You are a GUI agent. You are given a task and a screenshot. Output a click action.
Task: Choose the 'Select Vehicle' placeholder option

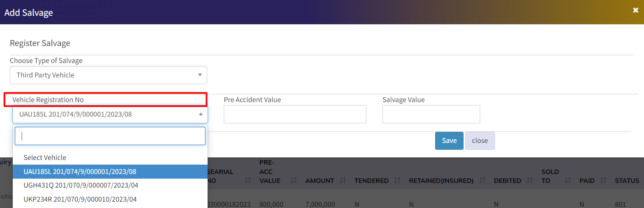tap(45, 157)
